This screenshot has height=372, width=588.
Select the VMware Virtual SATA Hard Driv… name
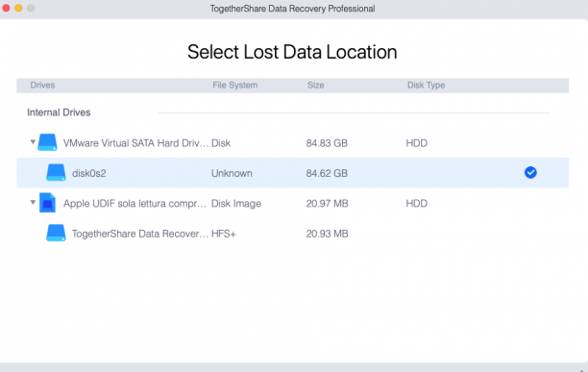pos(135,143)
